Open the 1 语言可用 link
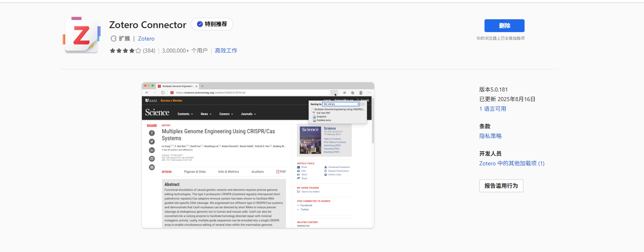This screenshot has height=252, width=644. point(493,109)
